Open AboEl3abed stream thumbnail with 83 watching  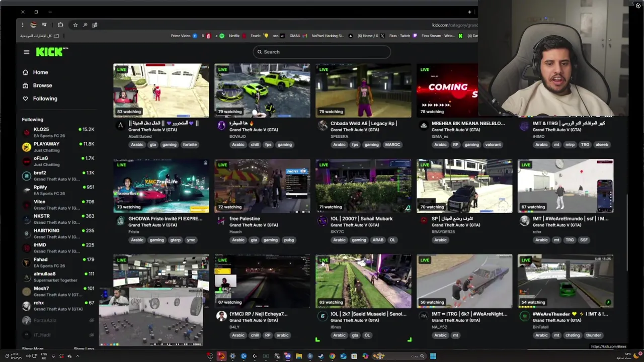[161, 90]
